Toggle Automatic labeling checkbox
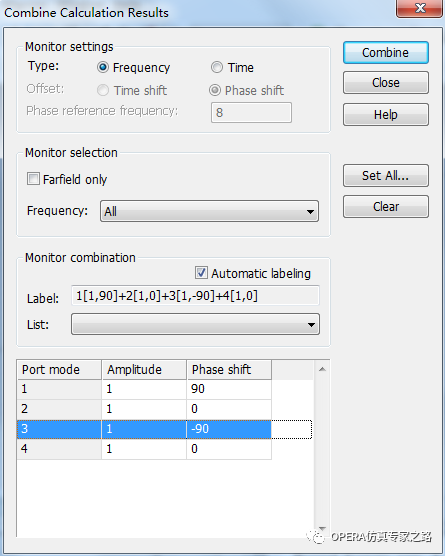 click(x=201, y=273)
